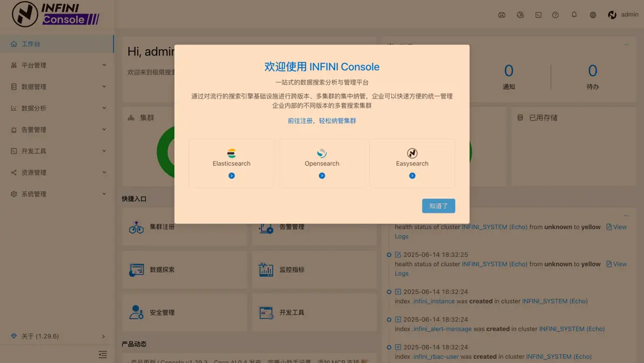644x363 pixels.
Task: Click the 待办 count of 0
Action: click(592, 71)
